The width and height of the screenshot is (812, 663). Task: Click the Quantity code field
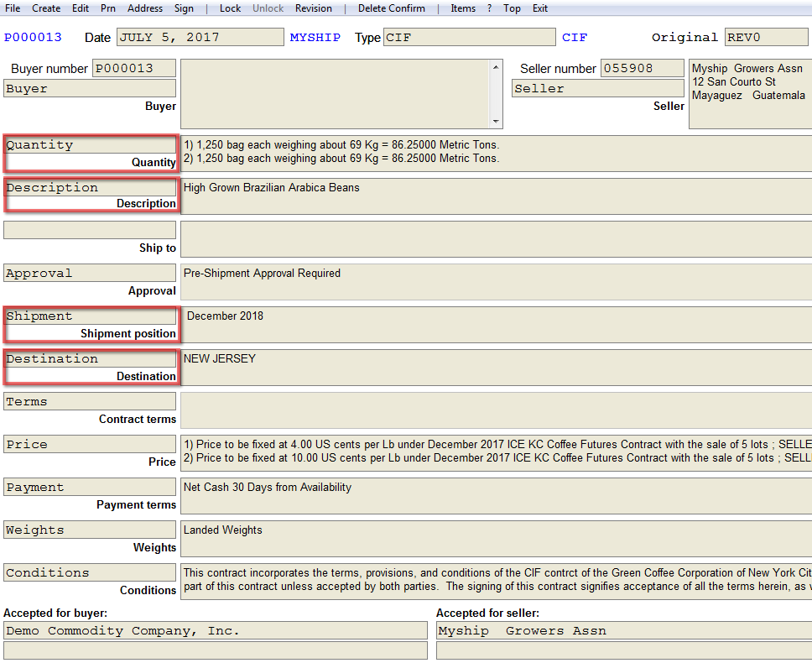pos(90,144)
